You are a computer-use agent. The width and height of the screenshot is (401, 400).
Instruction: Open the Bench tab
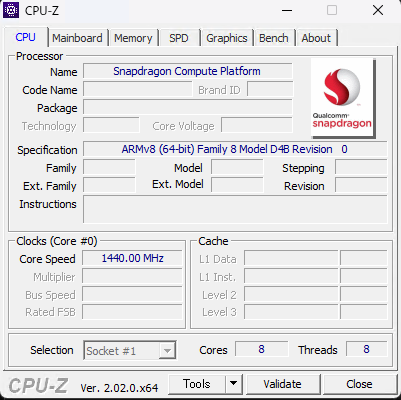[274, 38]
